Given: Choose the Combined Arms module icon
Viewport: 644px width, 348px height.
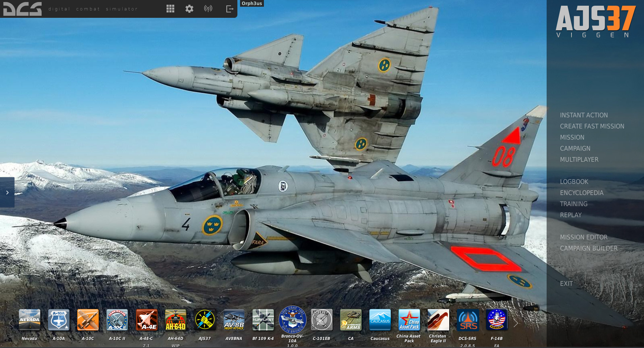Looking at the screenshot, I should (351, 320).
